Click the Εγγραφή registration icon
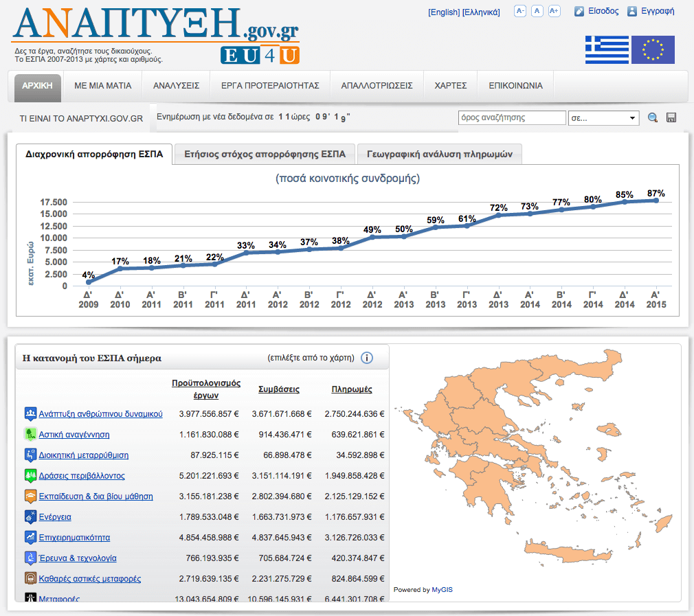Viewport: 694px width, 616px height. [632, 12]
